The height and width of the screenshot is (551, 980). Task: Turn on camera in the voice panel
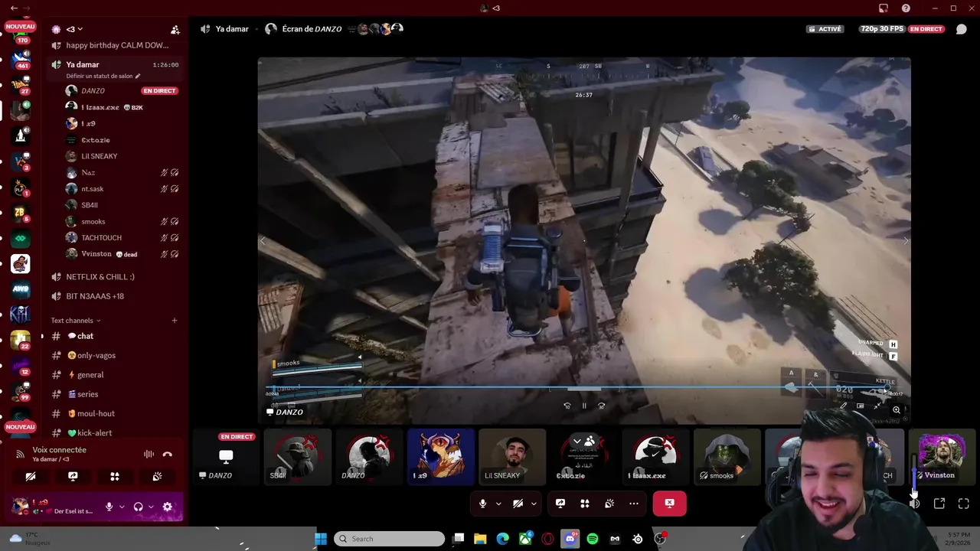pyautogui.click(x=31, y=476)
